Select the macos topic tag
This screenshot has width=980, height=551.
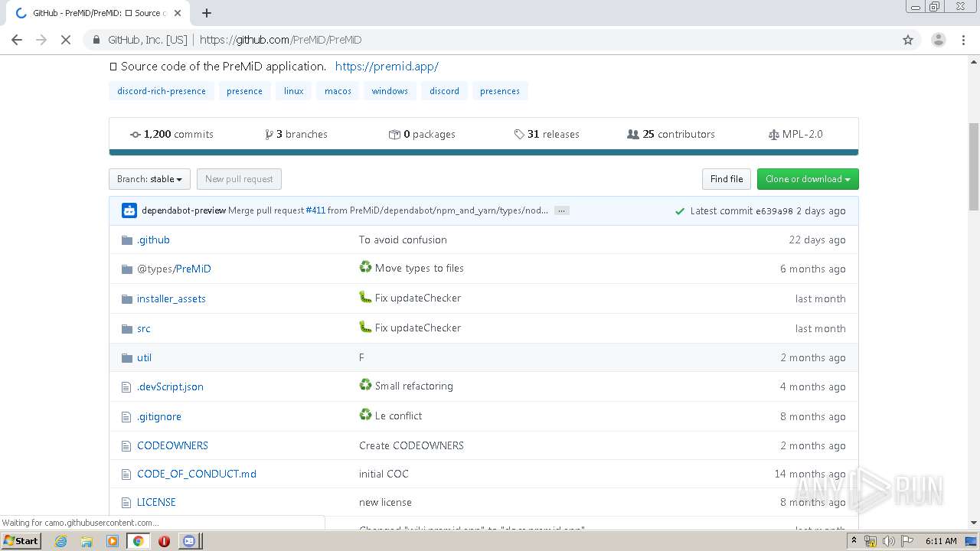(x=338, y=91)
